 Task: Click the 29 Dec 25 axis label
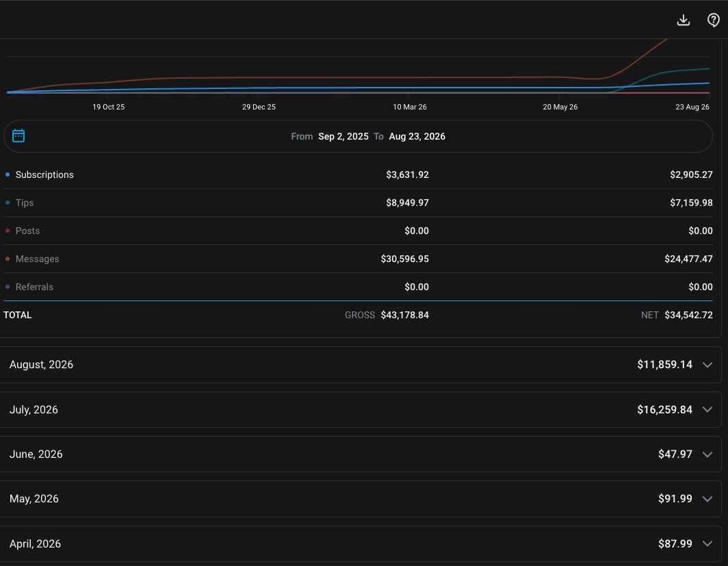click(x=259, y=107)
